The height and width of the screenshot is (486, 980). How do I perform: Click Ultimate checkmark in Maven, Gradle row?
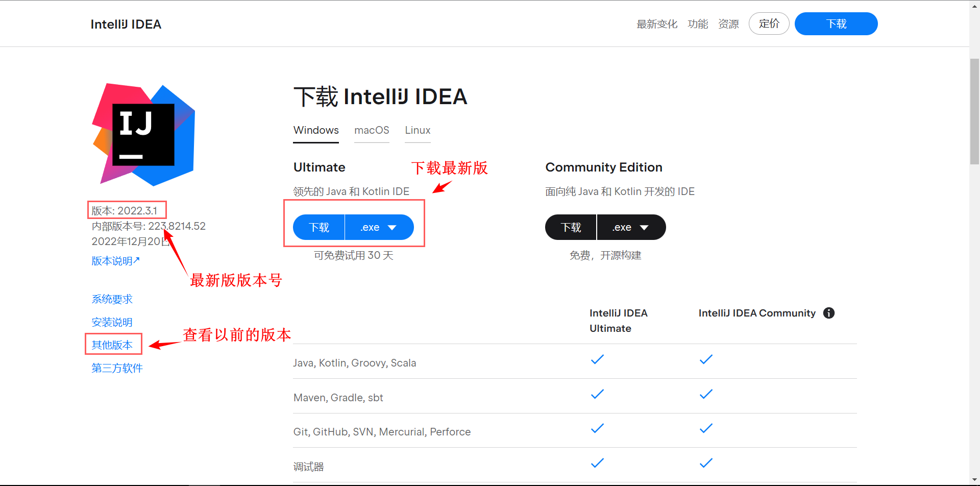(x=597, y=394)
